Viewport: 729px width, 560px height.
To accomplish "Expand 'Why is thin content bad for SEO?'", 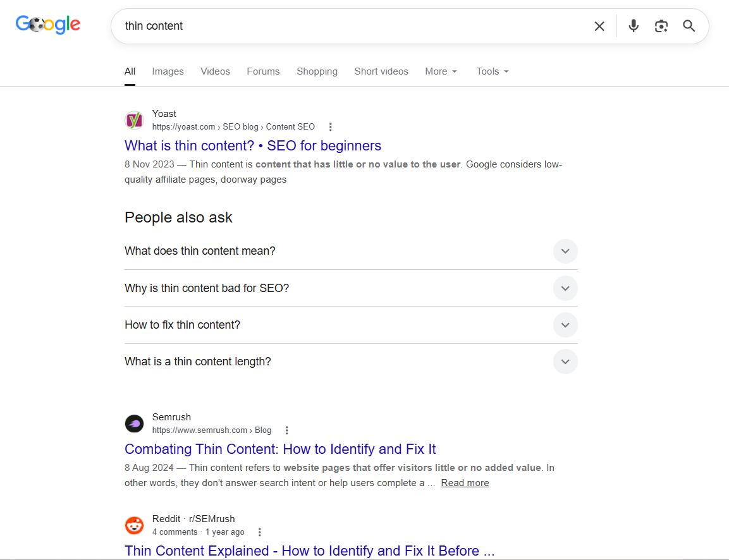I will [351, 288].
